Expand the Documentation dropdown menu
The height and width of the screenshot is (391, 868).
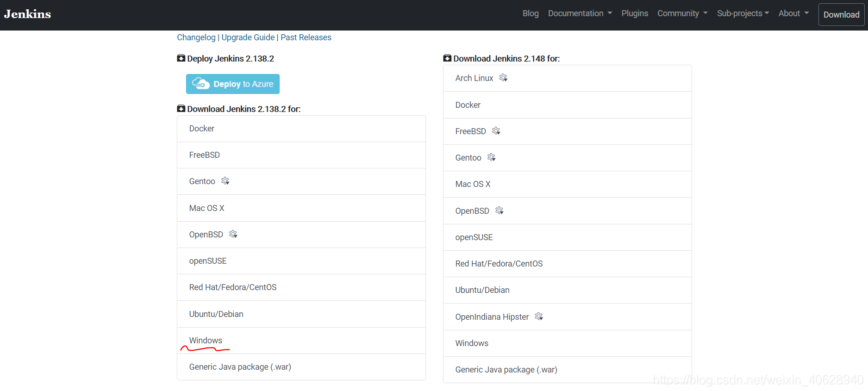[580, 13]
